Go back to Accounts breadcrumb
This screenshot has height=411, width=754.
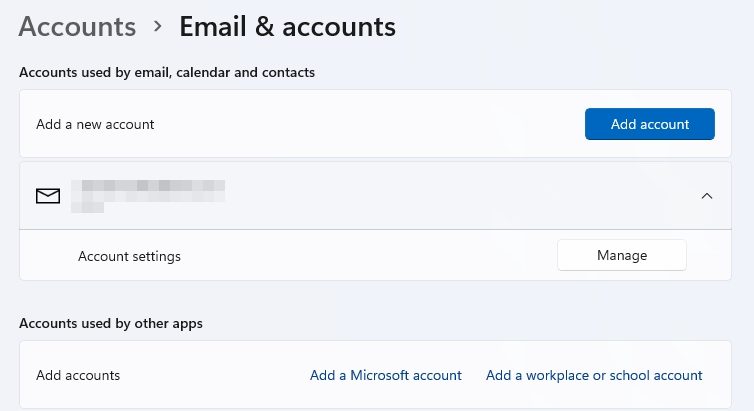77,26
